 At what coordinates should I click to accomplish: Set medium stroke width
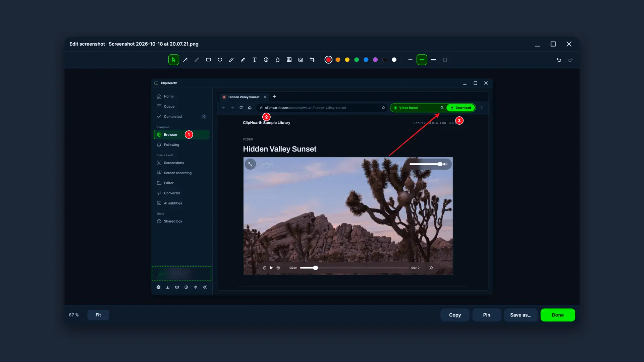pos(422,60)
